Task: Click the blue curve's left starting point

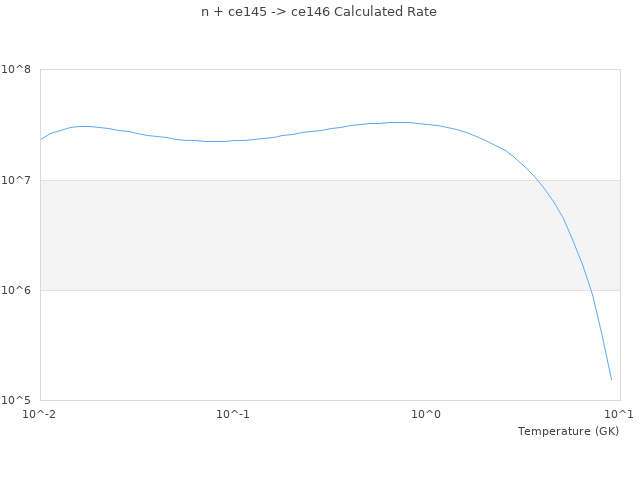Action: click(x=41, y=139)
